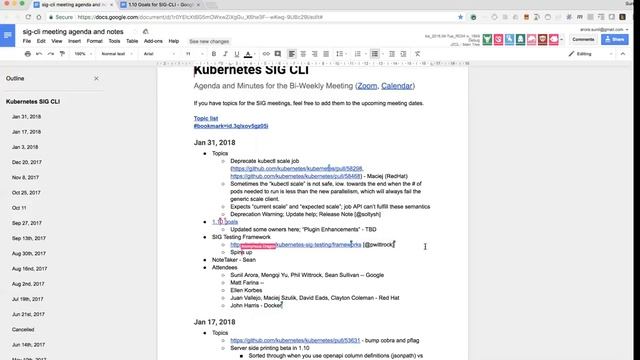Click See new changes
Viewport: 640px width, 360px height.
209,42
